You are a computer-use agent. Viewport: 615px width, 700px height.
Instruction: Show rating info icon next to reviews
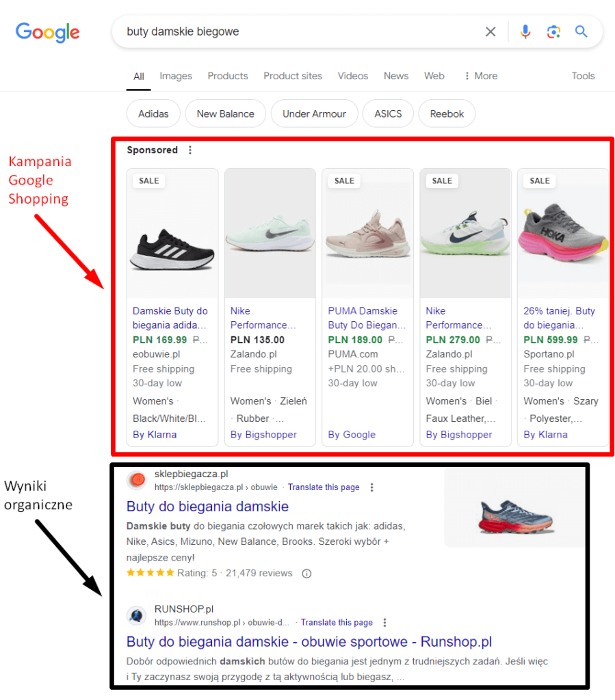(306, 574)
